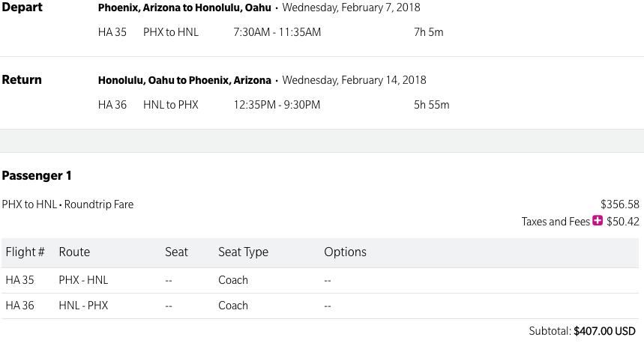Click the $356.58 fare amount
Screen dimensions: 644x343
click(x=620, y=204)
